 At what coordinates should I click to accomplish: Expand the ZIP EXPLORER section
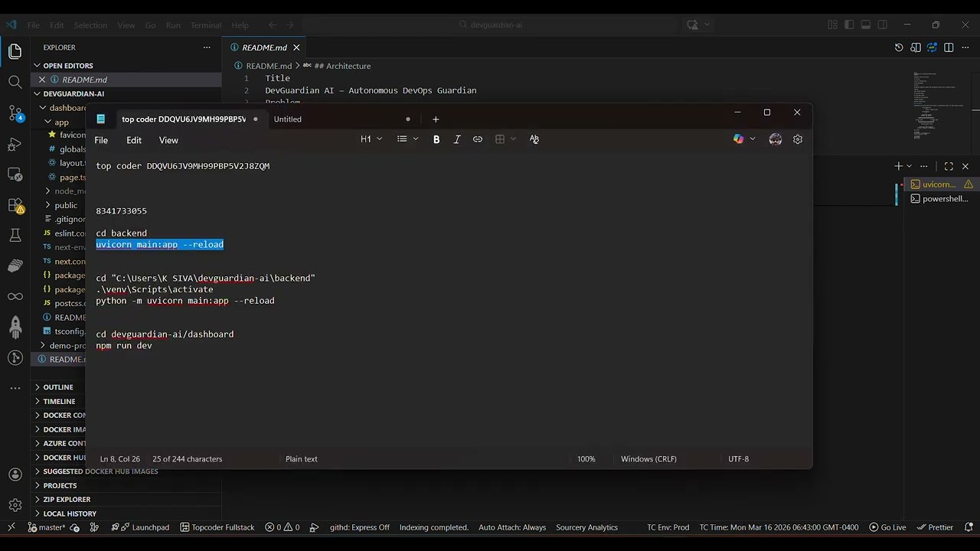[x=67, y=499]
